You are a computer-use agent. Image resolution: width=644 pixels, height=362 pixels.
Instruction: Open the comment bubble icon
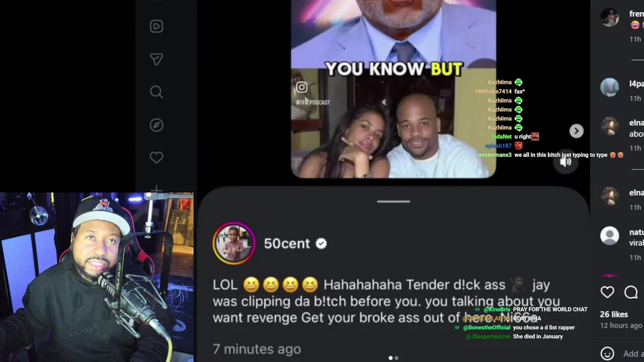click(x=631, y=292)
